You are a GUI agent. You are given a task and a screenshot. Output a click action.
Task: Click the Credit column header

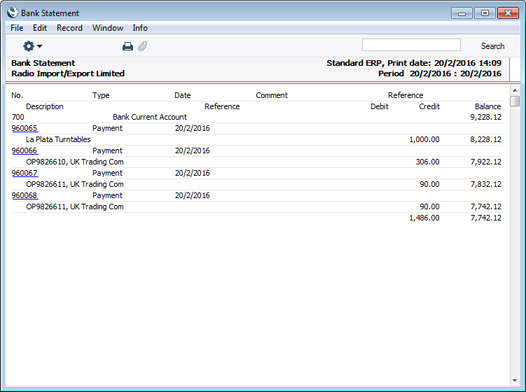coord(429,106)
